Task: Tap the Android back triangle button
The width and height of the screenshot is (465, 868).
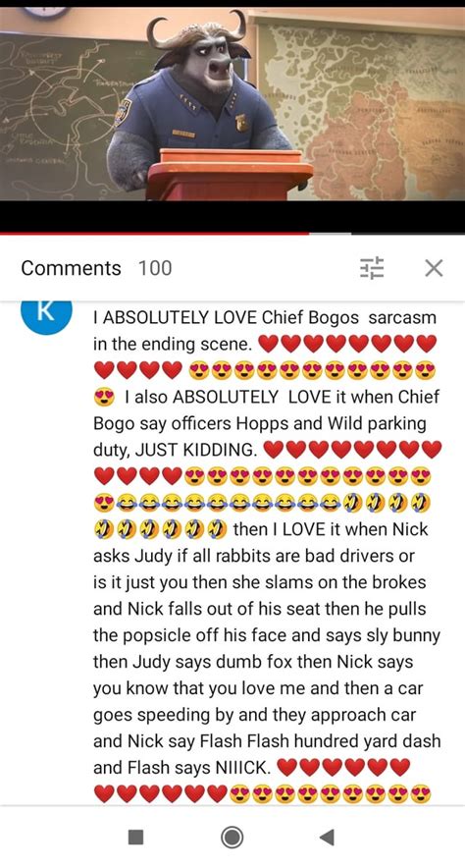Action: point(328,837)
